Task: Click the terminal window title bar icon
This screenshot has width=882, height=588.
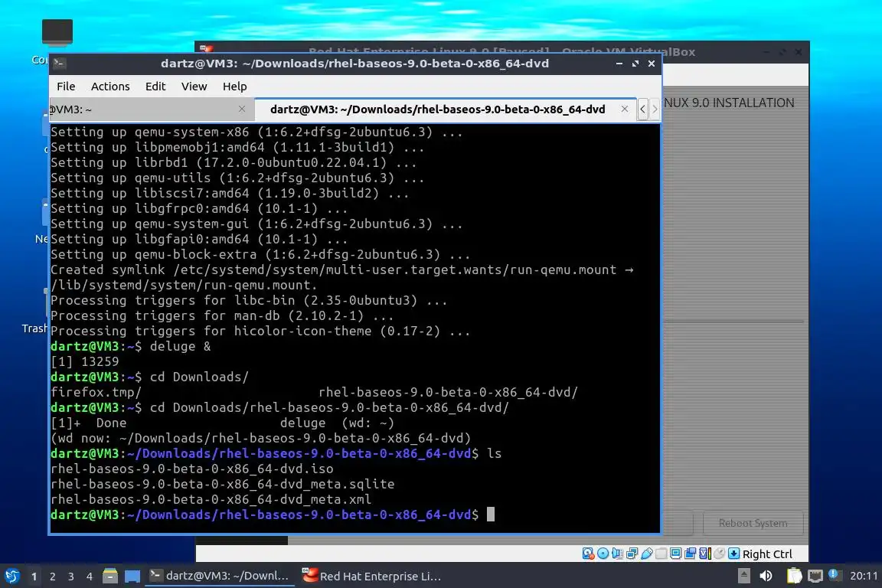Action: [x=60, y=64]
